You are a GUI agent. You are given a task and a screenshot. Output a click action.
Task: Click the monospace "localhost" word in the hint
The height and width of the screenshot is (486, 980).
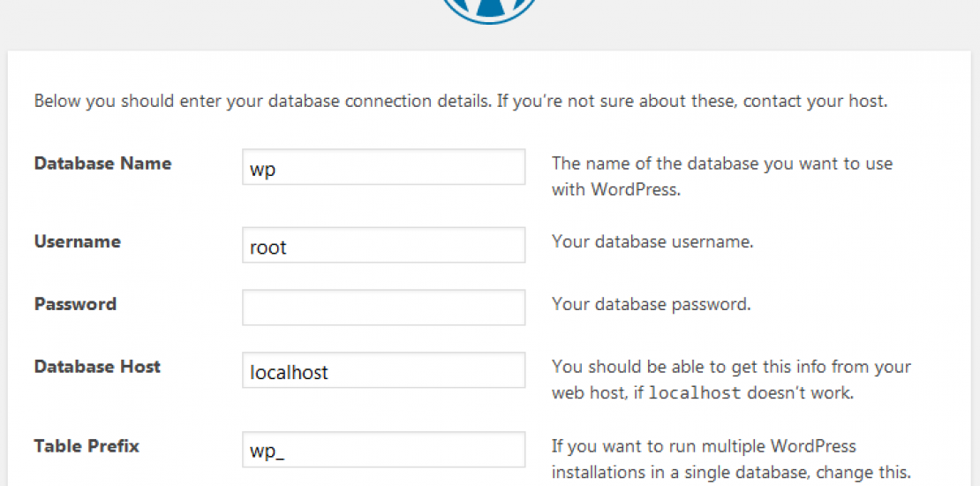(694, 393)
